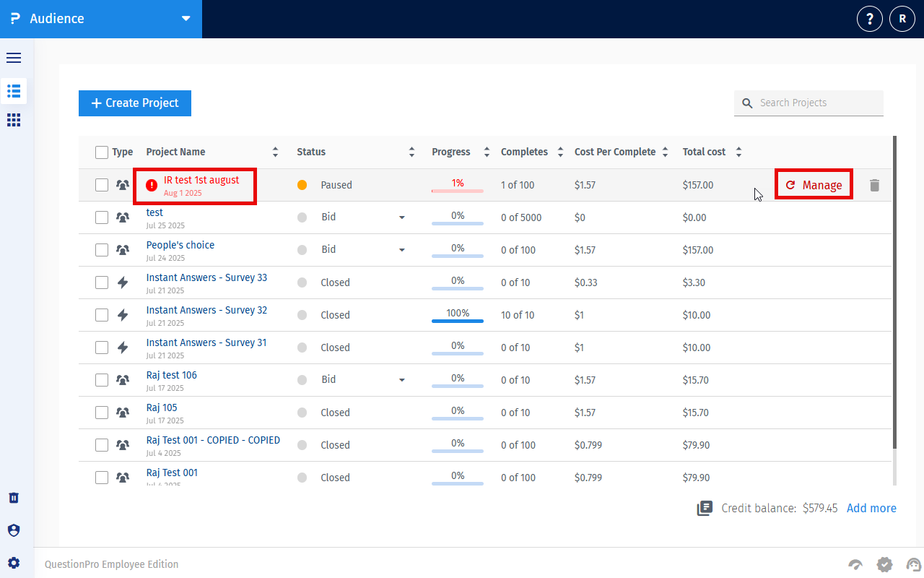
Task: Click the Search Projects input field
Action: (x=817, y=103)
